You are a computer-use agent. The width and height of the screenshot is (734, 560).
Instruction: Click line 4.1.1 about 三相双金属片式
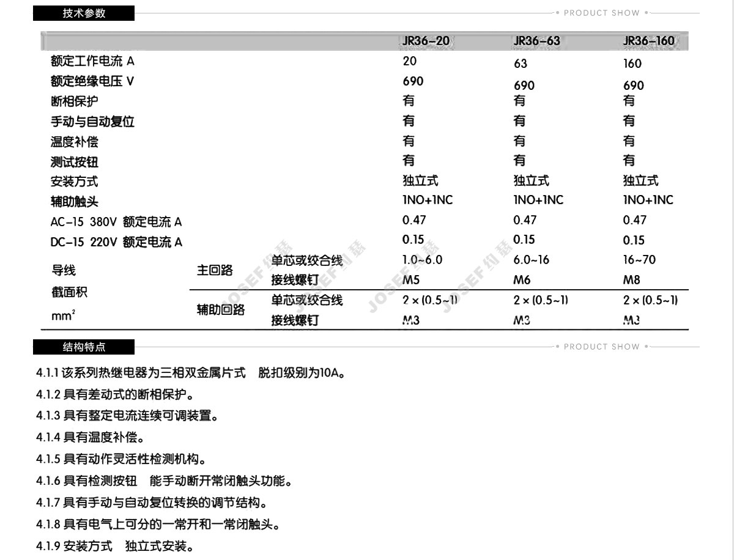(x=190, y=372)
